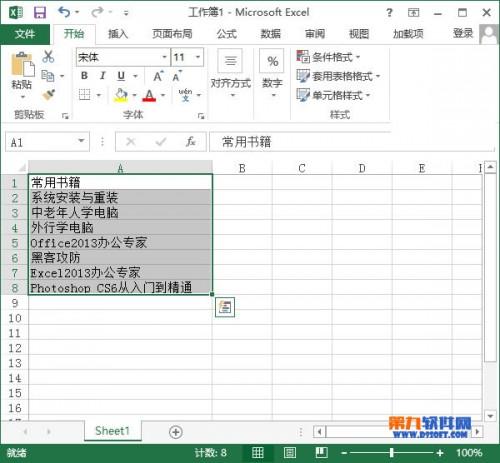Cut selection with the scissors icon

pos(48,57)
